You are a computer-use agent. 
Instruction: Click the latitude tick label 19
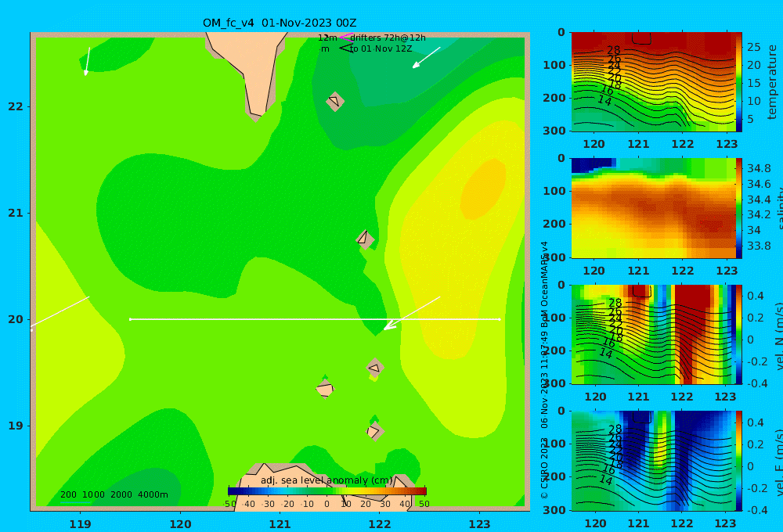point(16,426)
